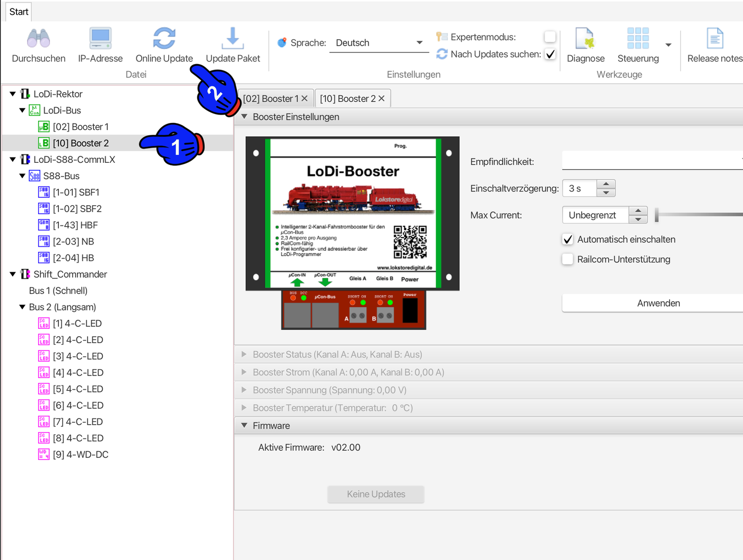Click the Keine Updates button
743x560 pixels.
click(x=376, y=494)
